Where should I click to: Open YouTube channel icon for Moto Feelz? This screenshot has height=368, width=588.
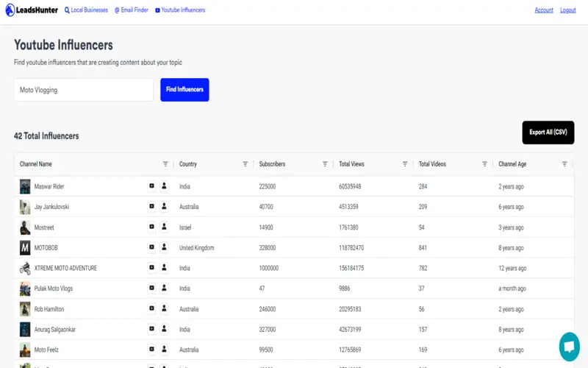(x=151, y=349)
